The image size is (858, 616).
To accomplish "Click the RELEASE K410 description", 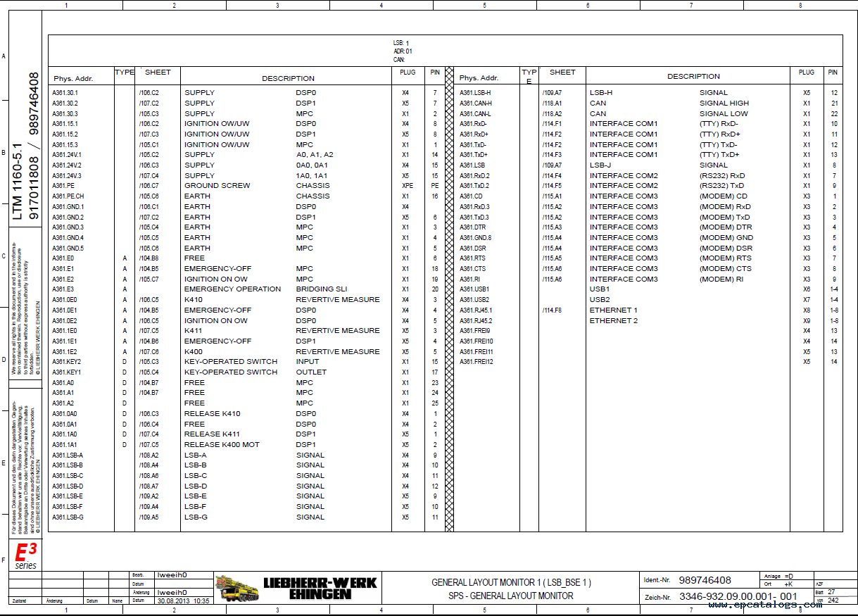I will [x=212, y=414].
